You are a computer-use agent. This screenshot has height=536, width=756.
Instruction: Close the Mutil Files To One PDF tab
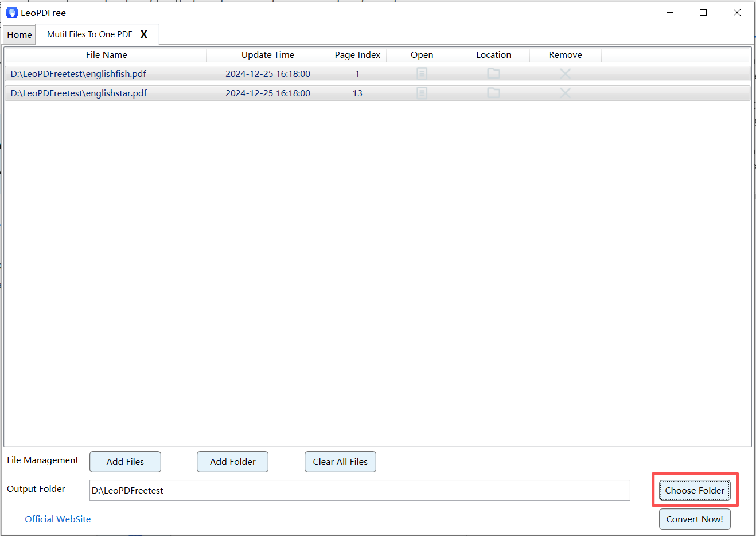[x=144, y=34]
